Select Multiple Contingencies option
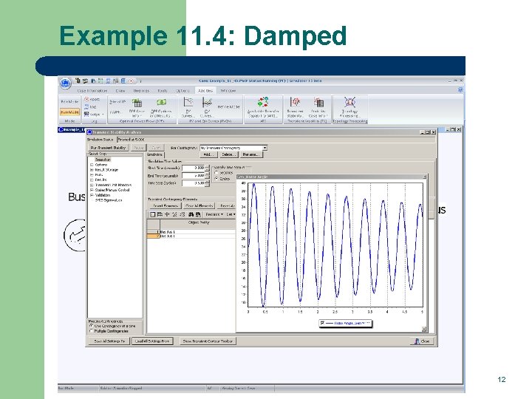532x399 pixels. [91, 331]
